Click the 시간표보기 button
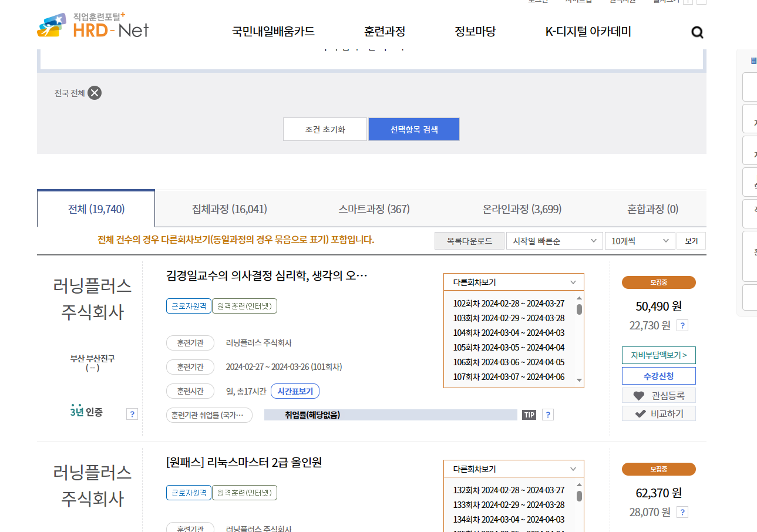The width and height of the screenshot is (757, 532). pos(295,391)
